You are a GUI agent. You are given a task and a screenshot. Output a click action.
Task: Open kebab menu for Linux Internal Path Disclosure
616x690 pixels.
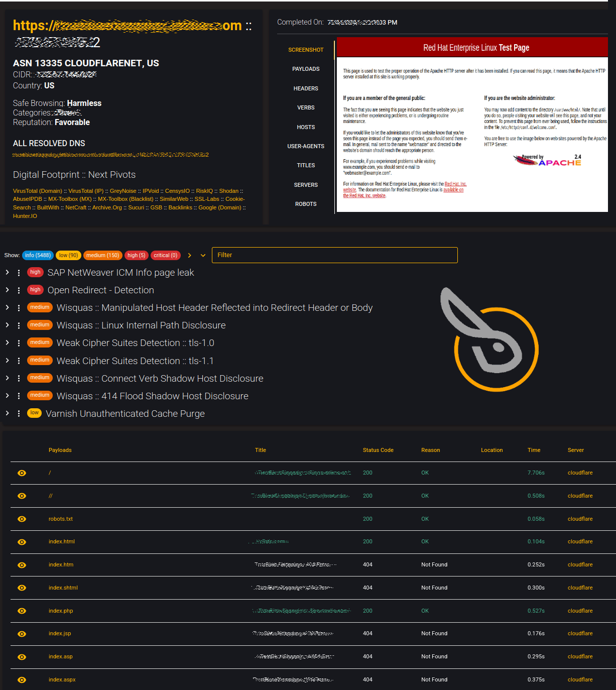coord(19,325)
